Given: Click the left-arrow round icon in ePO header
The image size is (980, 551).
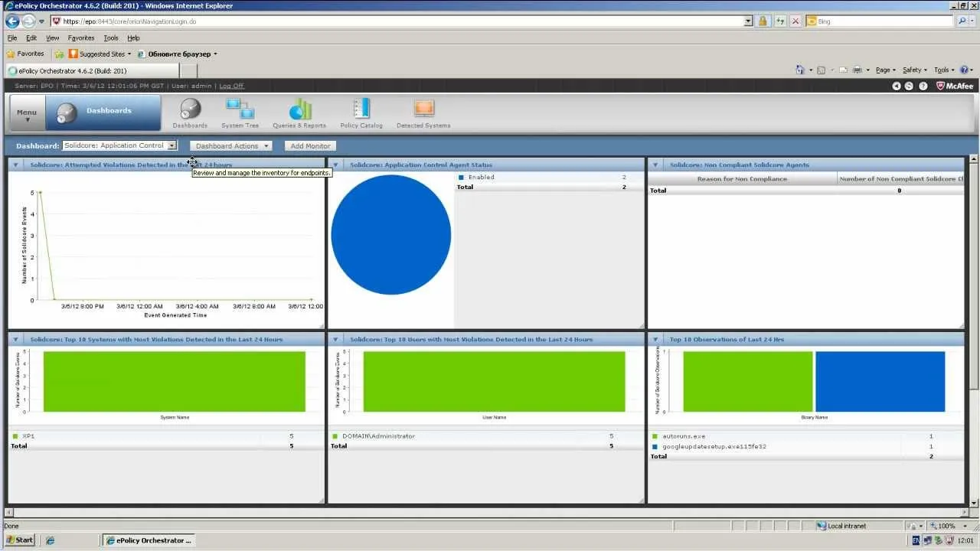Looking at the screenshot, I should coord(897,86).
